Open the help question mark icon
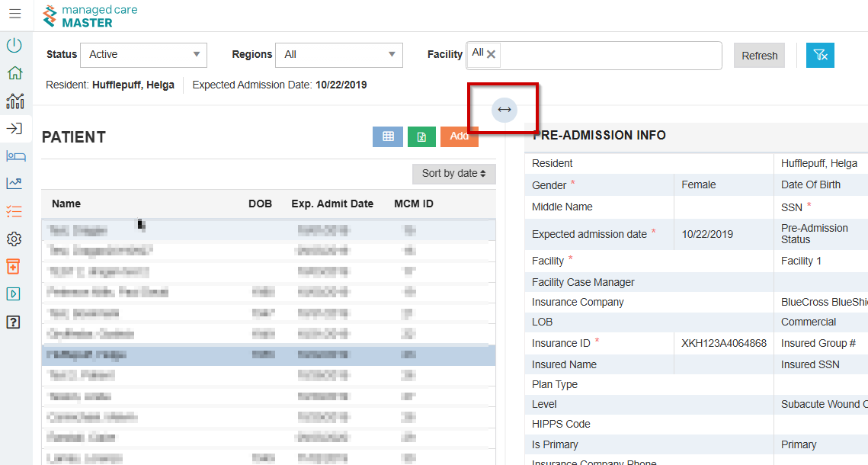868x465 pixels. coord(13,322)
